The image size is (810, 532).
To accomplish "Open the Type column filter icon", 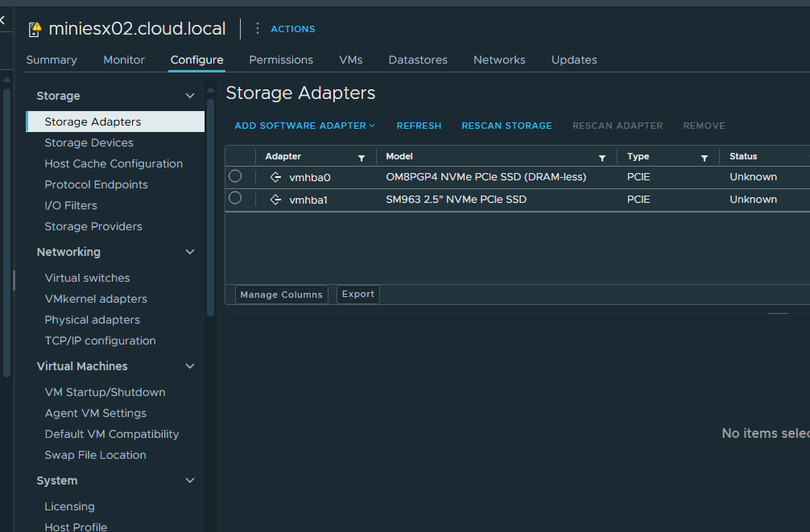I will coord(705,158).
